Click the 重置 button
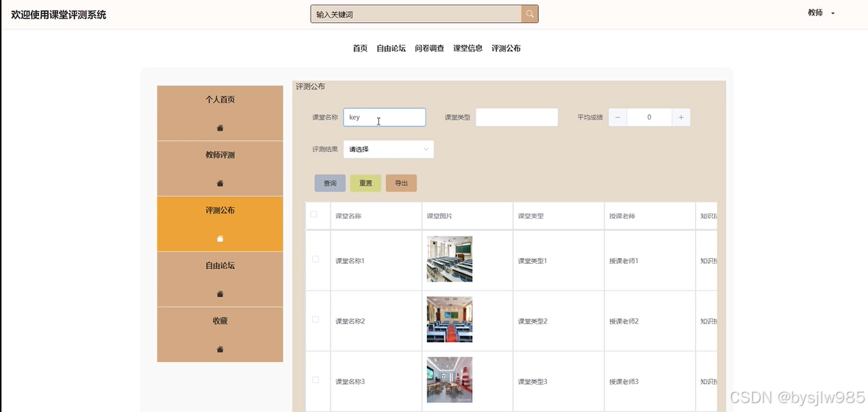This screenshot has width=868, height=412. 365,183
